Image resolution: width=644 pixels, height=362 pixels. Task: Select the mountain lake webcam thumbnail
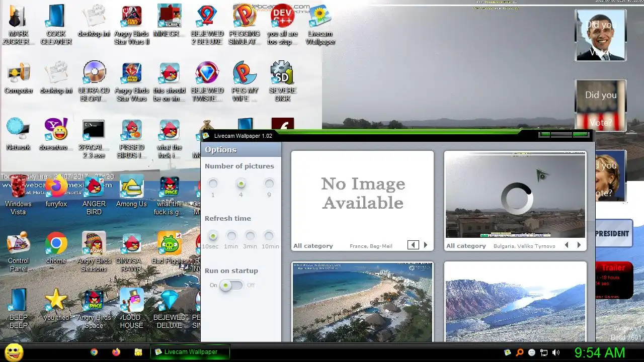click(x=515, y=302)
